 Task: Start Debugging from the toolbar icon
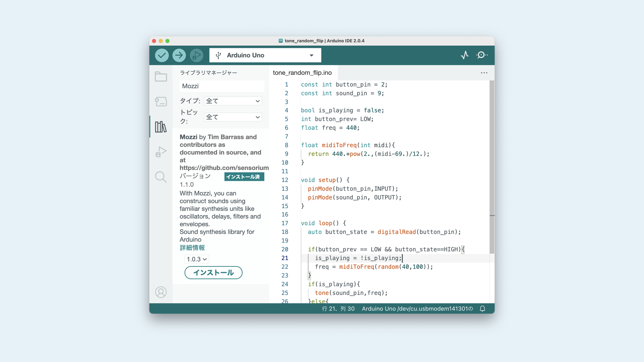click(x=197, y=55)
